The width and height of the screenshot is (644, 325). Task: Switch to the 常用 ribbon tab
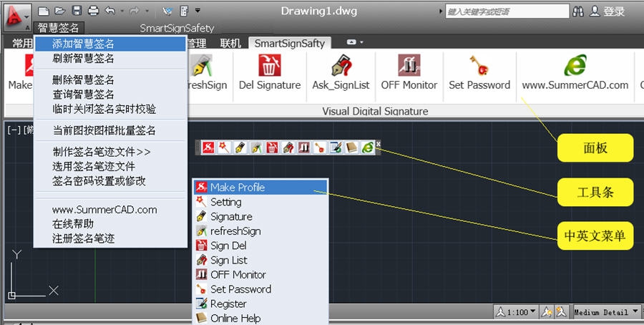(22, 43)
